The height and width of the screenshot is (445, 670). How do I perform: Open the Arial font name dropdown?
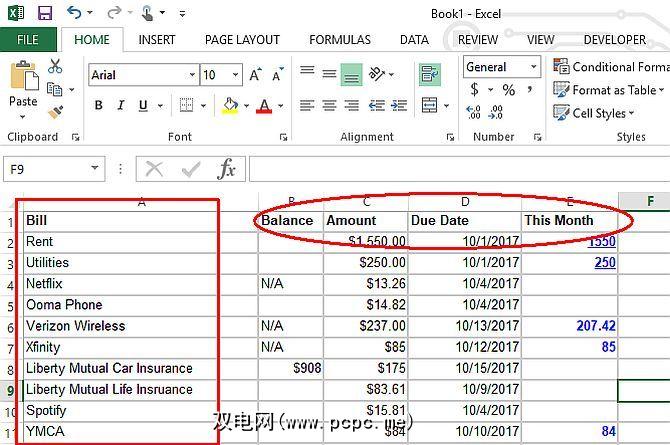(192, 75)
